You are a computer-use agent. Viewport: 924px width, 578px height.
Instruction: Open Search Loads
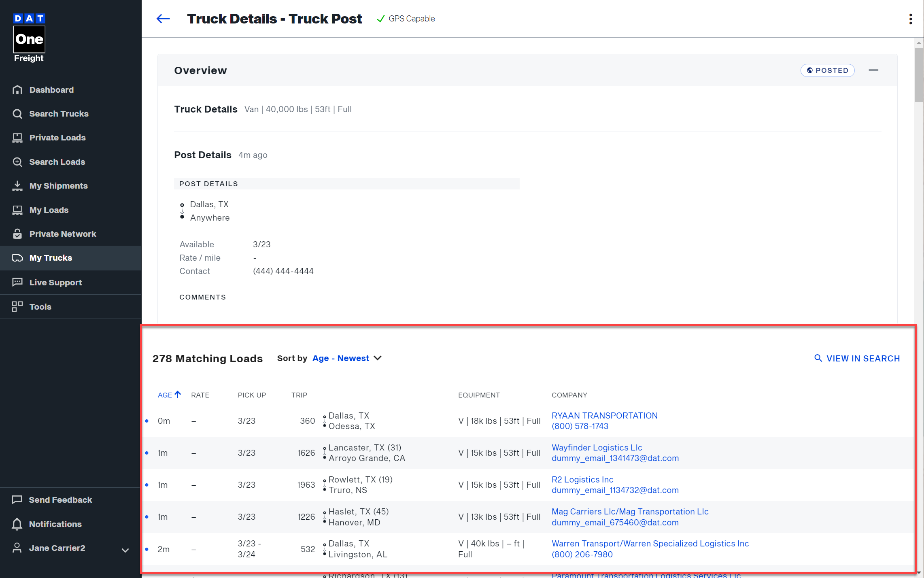click(57, 162)
